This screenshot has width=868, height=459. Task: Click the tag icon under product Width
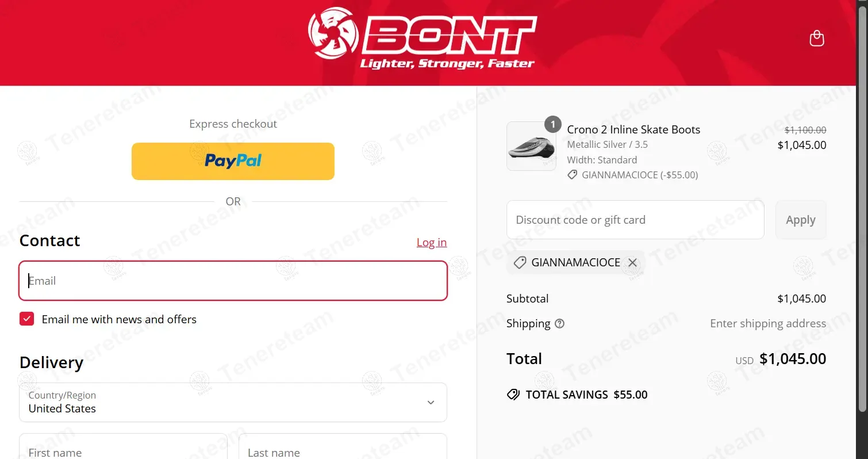pyautogui.click(x=572, y=175)
